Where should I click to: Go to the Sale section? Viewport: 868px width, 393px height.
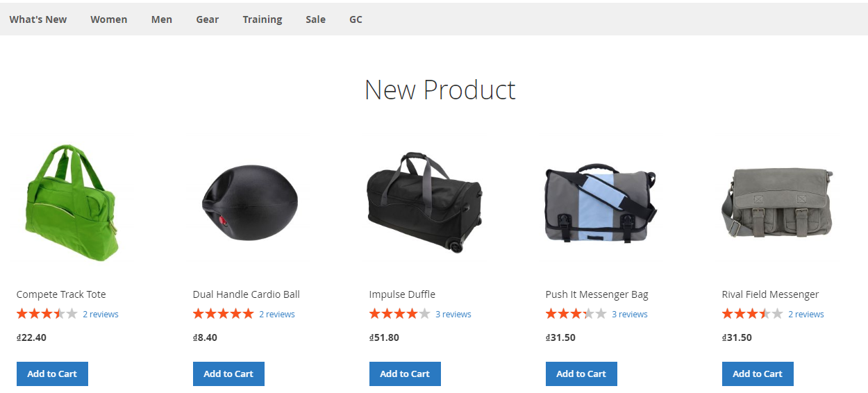click(x=315, y=19)
